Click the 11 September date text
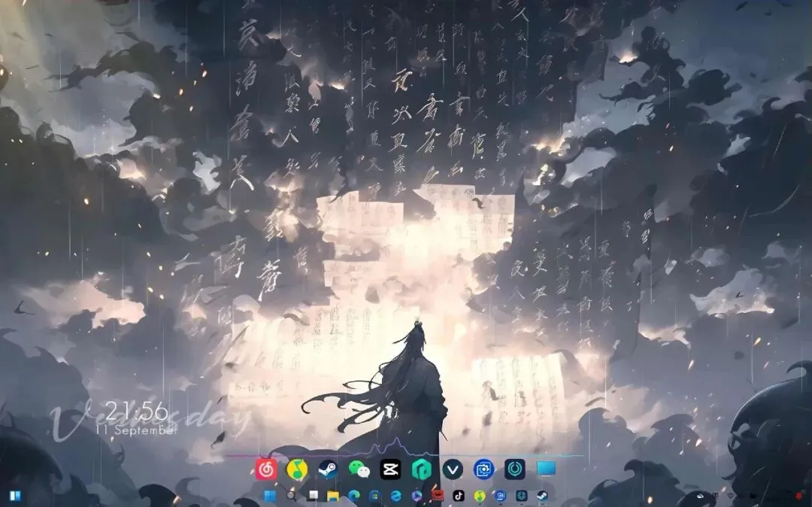The width and height of the screenshot is (812, 507). point(137,430)
